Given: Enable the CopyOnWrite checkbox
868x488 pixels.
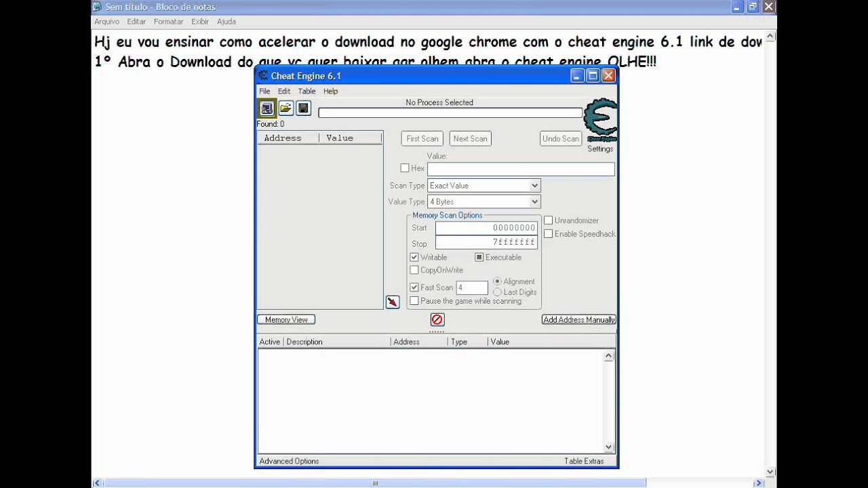Looking at the screenshot, I should [x=414, y=270].
